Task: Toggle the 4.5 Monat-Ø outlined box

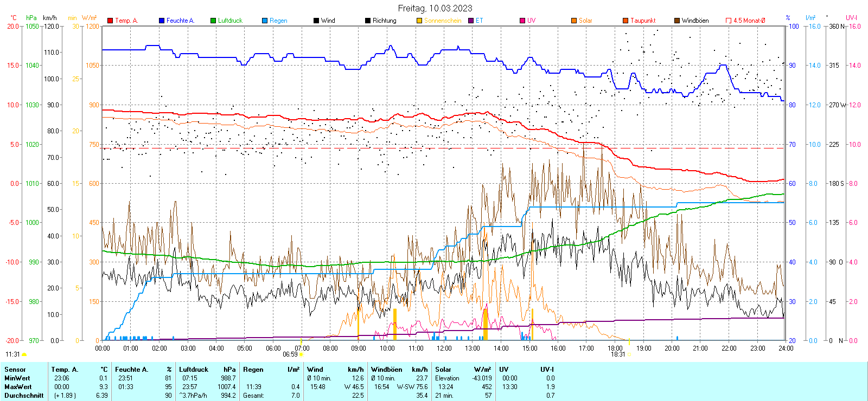Action: tap(729, 21)
